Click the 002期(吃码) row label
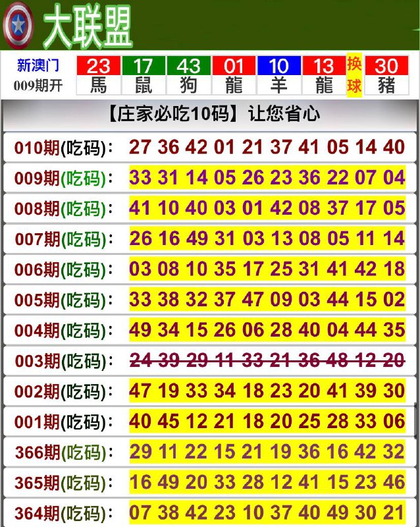This screenshot has width=420, height=527. click(64, 392)
